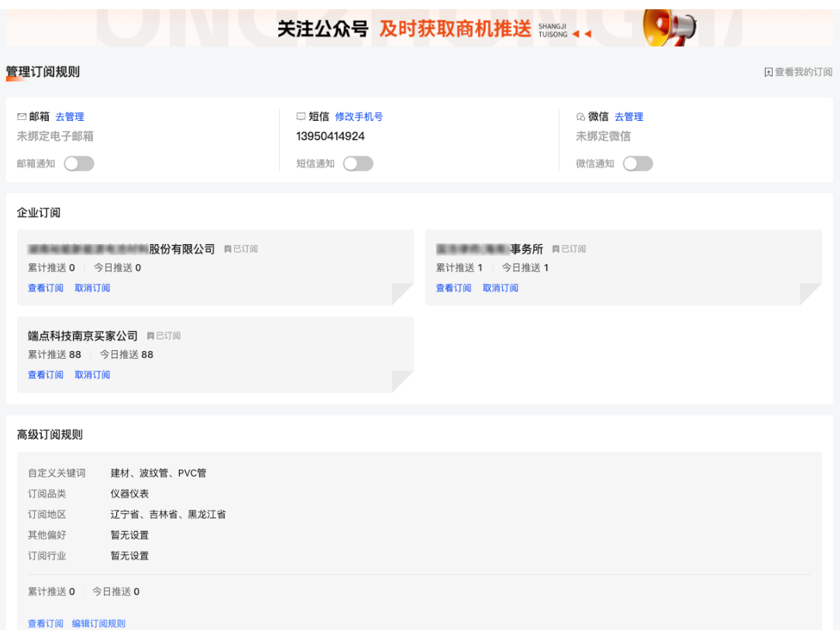Screen dimensions: 840x630
Task: Click the 已订阅 badge on 端点科技南京买家公司 card
Action: pos(164,336)
